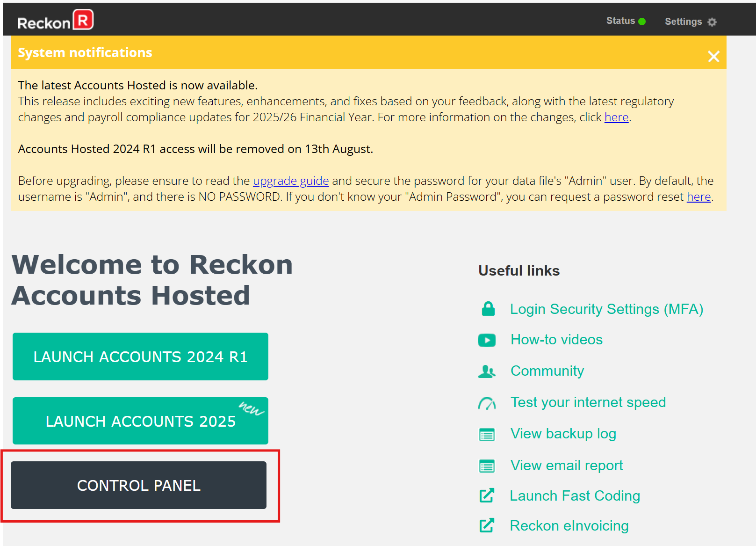This screenshot has height=546, width=756.
Task: Click the video play icon beside How-to videos
Action: (487, 340)
